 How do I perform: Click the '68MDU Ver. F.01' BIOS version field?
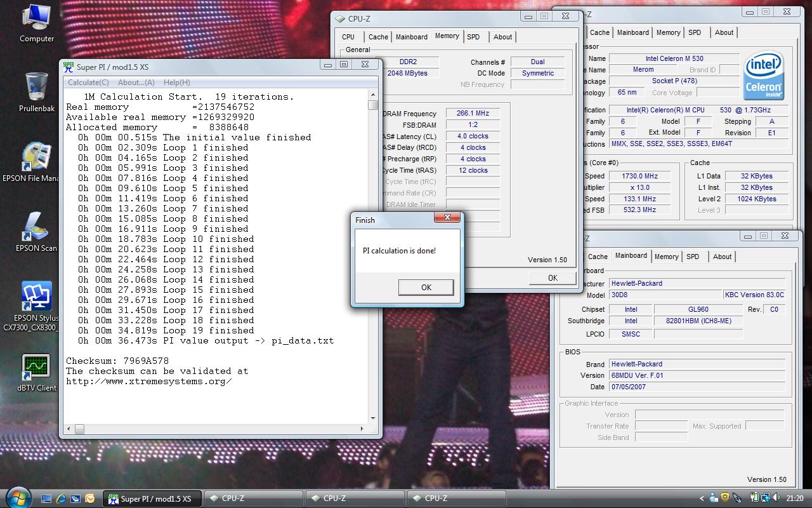click(x=697, y=375)
